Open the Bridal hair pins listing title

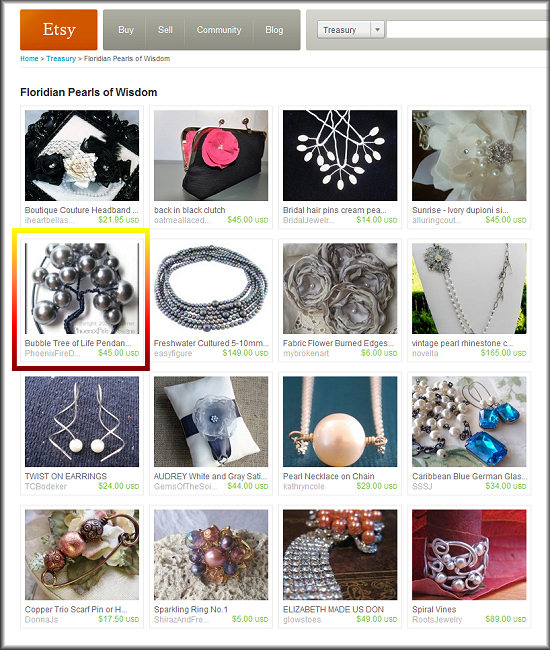pyautogui.click(x=334, y=210)
